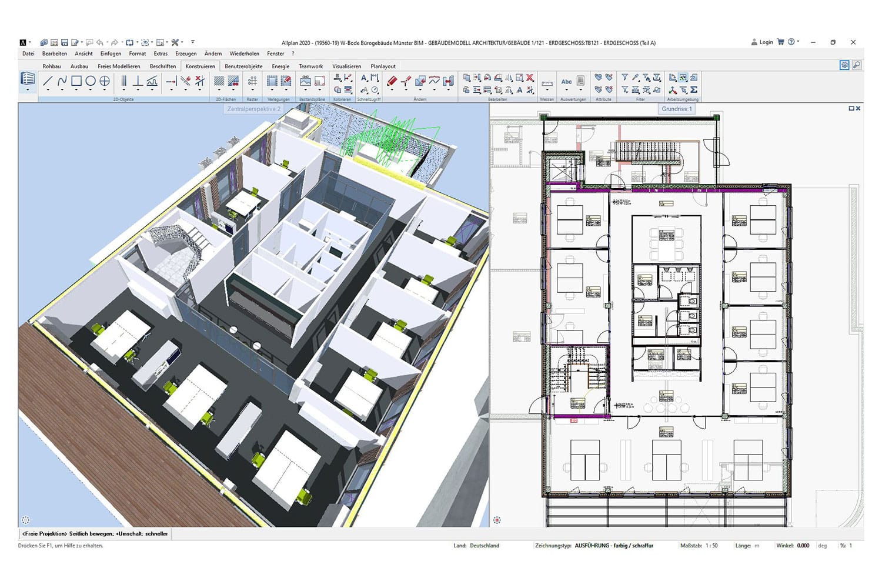Expand the Raster tool dropdown arrow

pos(252,91)
